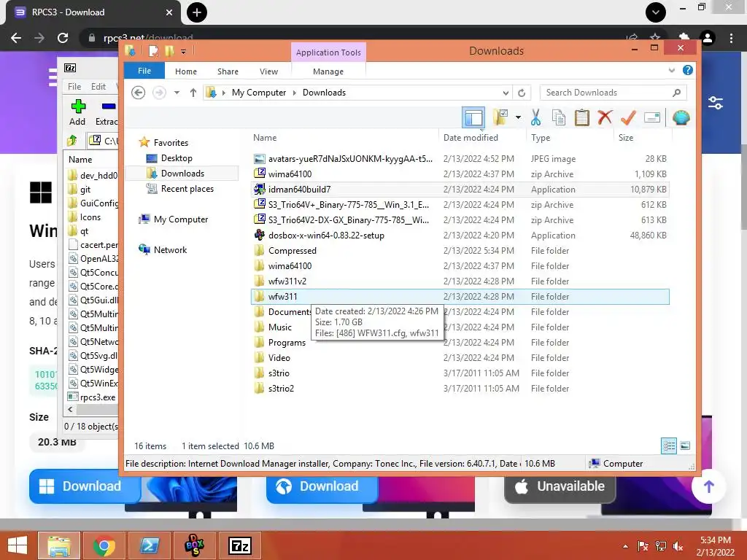Open the dropdown arrow beside new folder icon

coord(518,117)
